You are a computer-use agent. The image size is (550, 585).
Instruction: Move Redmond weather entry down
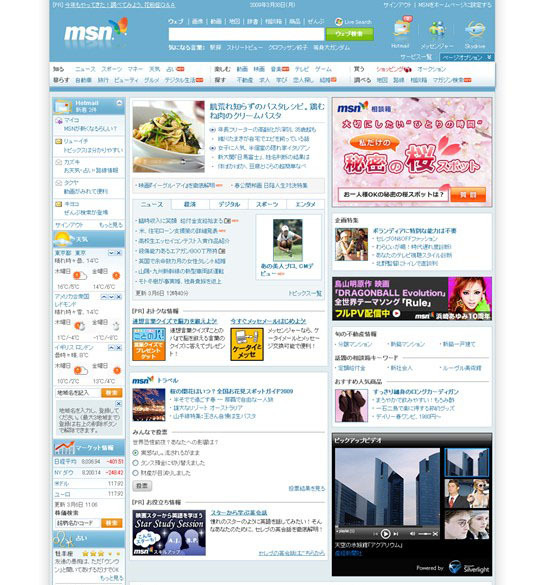[111, 297]
